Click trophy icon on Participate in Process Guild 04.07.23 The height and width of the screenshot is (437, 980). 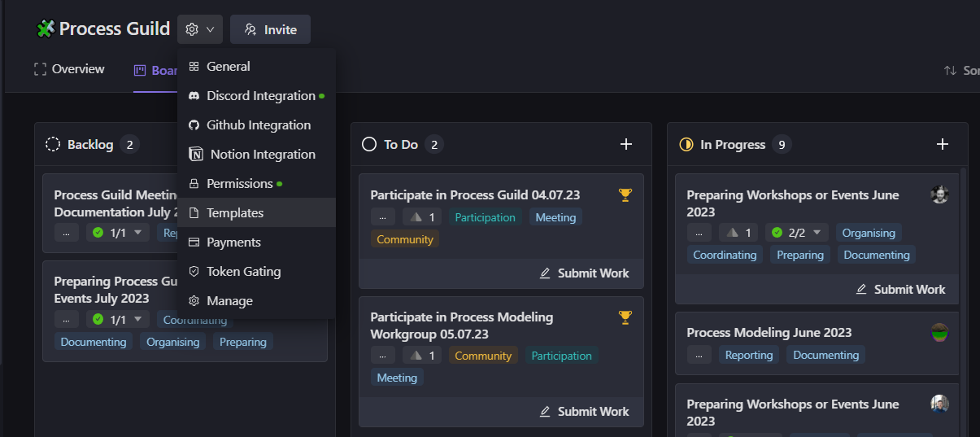point(625,194)
